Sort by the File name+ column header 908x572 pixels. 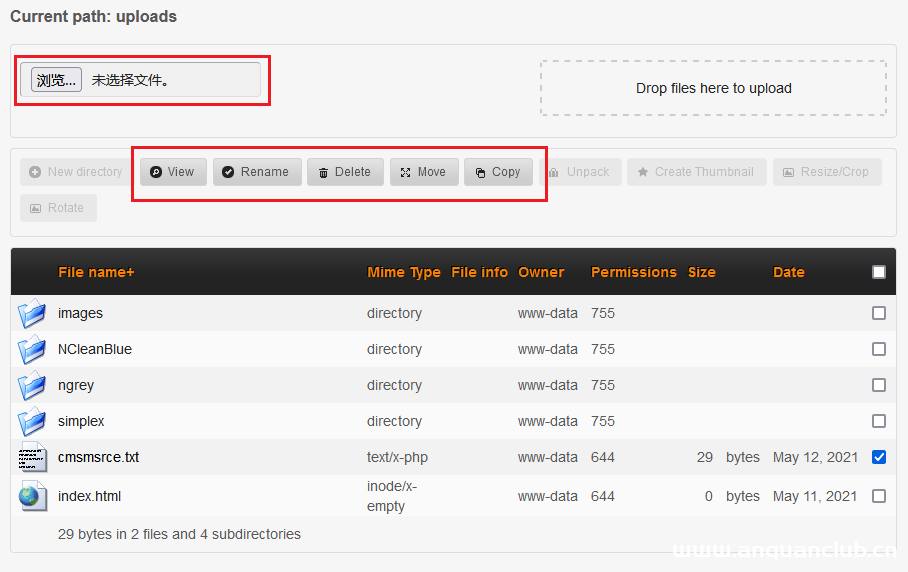(96, 272)
